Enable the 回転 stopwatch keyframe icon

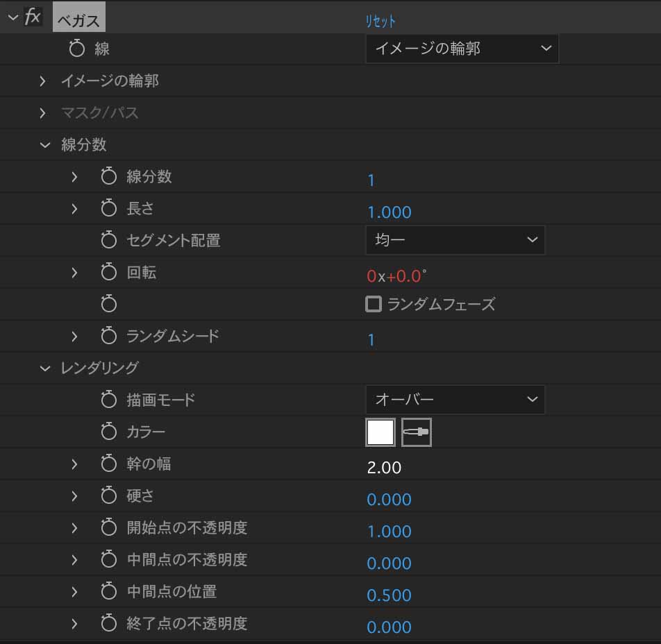point(109,272)
